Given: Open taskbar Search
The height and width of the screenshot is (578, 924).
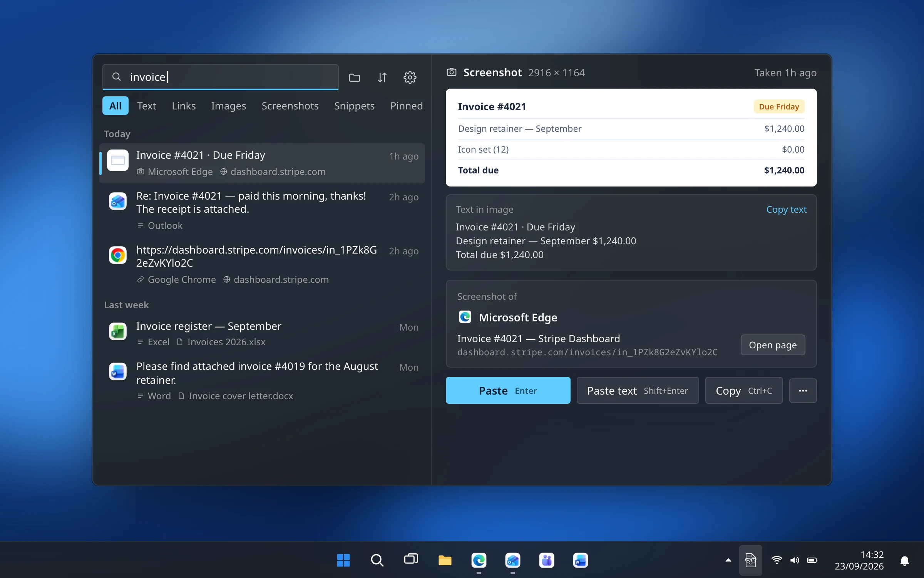Looking at the screenshot, I should pyautogui.click(x=377, y=560).
